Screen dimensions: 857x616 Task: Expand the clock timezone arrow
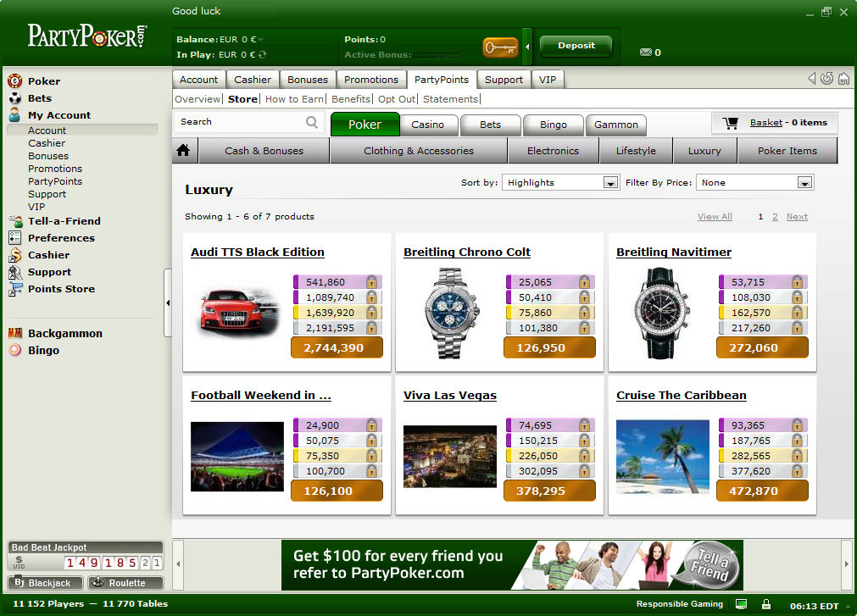pos(849,606)
